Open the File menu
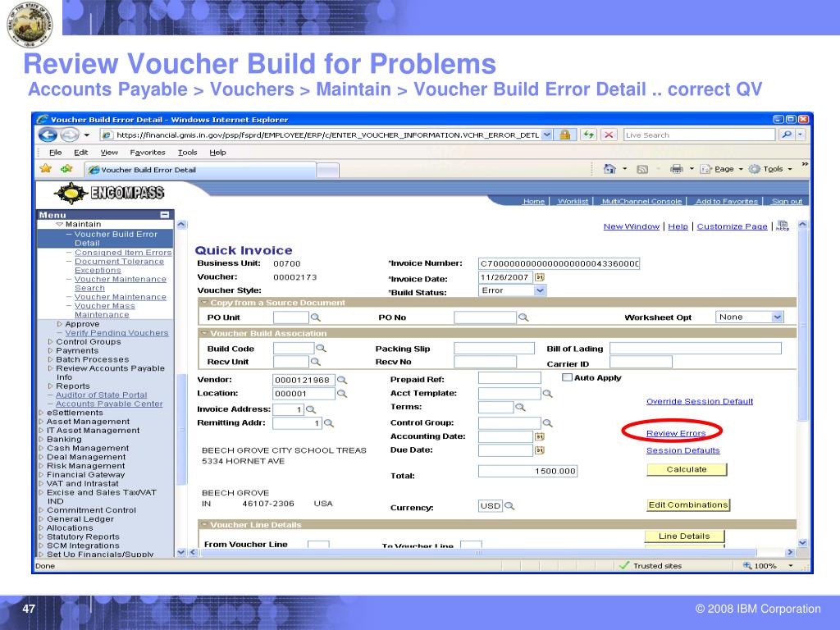 (x=55, y=152)
